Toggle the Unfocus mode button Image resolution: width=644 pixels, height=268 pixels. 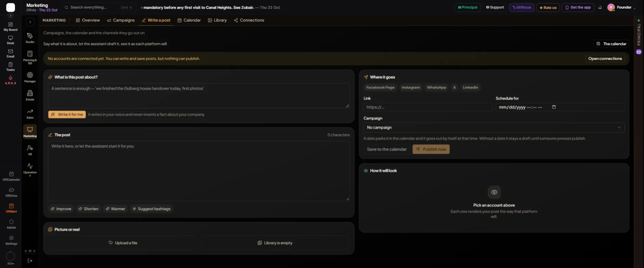click(521, 8)
